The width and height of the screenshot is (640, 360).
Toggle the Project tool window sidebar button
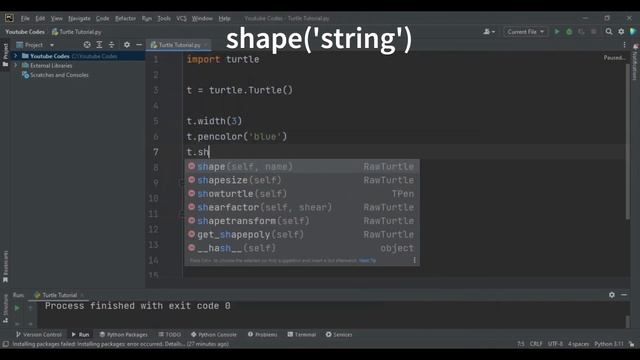pyautogui.click(x=5, y=55)
